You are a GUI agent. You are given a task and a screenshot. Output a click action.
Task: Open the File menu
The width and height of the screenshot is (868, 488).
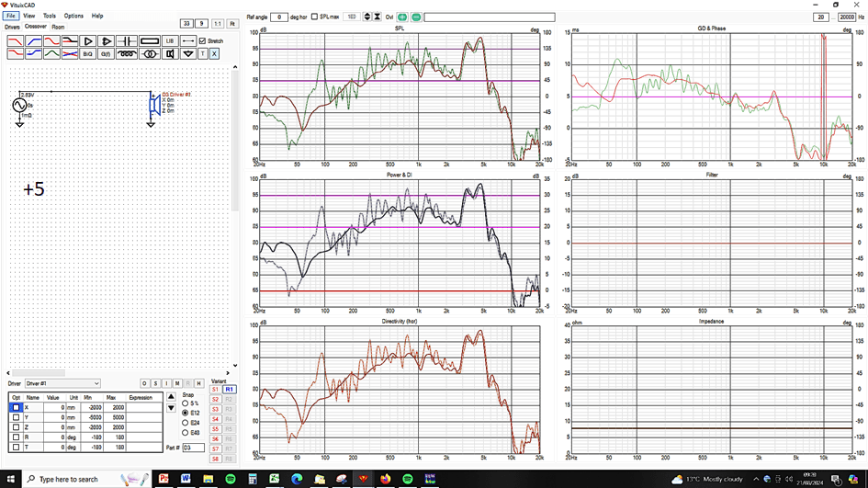[10, 16]
